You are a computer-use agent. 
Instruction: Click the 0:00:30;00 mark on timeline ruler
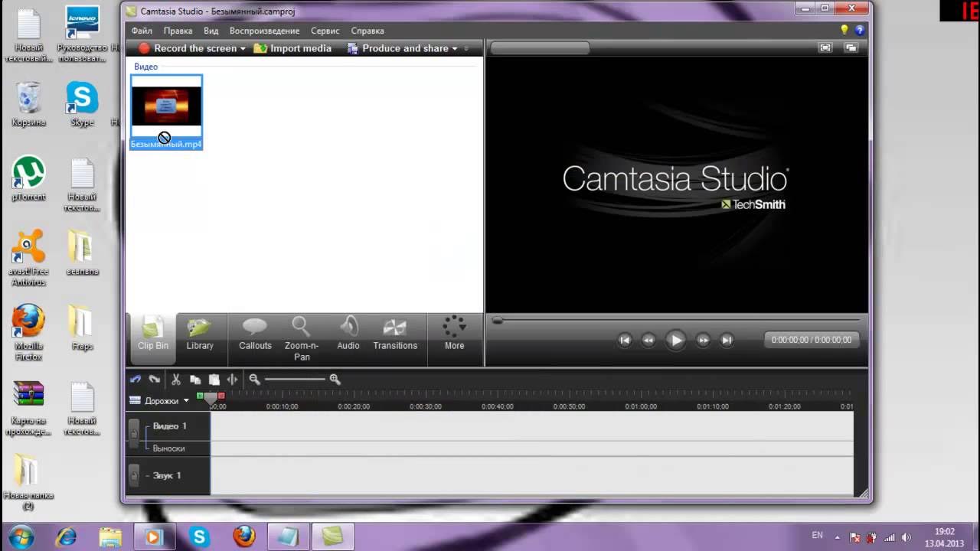coord(425,406)
